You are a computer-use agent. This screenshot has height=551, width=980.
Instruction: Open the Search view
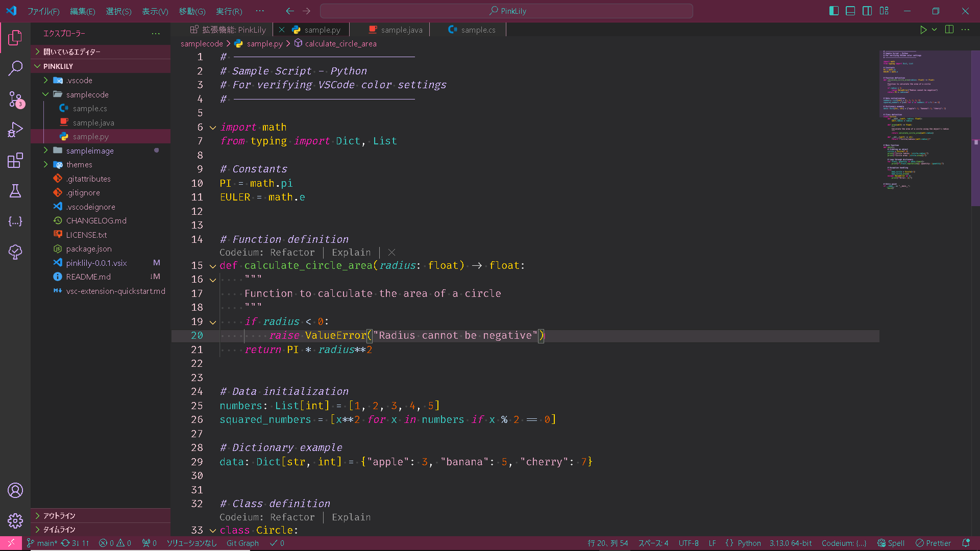(x=15, y=68)
